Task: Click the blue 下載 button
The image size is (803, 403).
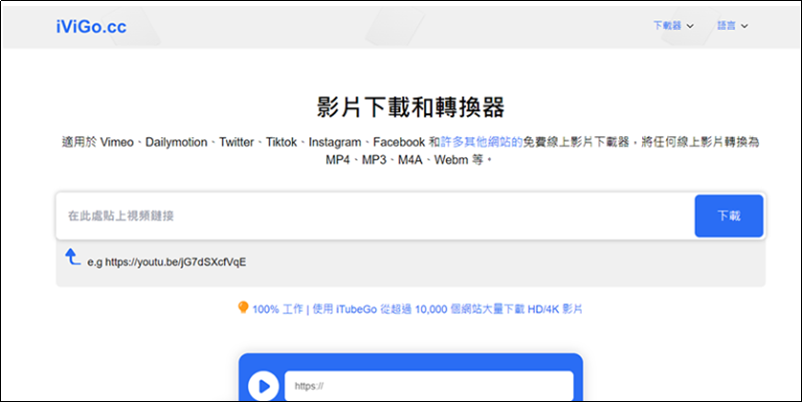Action: click(x=729, y=216)
